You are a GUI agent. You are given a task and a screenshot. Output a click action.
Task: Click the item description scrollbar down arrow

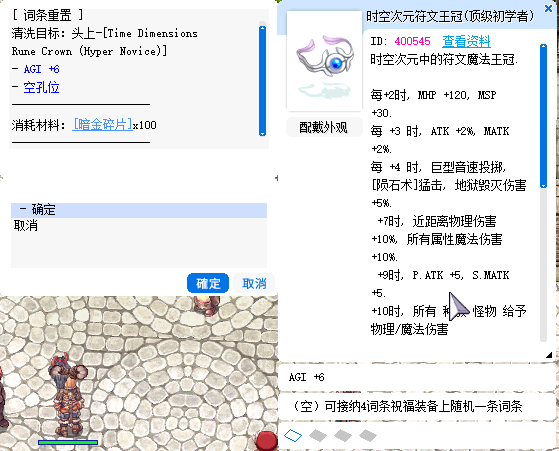pos(543,186)
